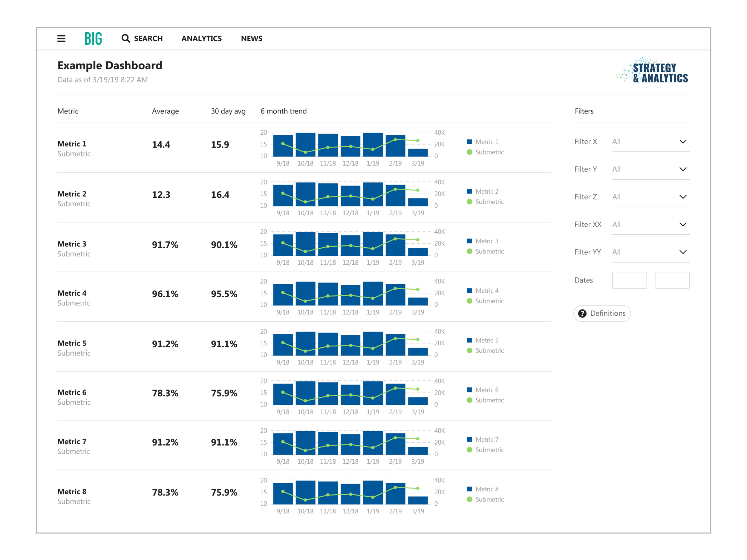The width and height of the screenshot is (747, 560).
Task: Open the Analytics menu item
Action: click(x=202, y=39)
